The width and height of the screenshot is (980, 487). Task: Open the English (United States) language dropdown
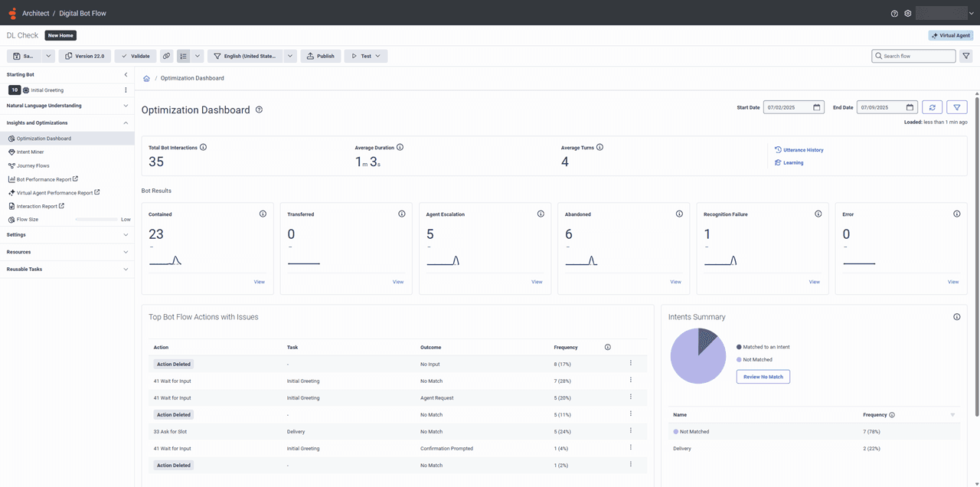(289, 55)
